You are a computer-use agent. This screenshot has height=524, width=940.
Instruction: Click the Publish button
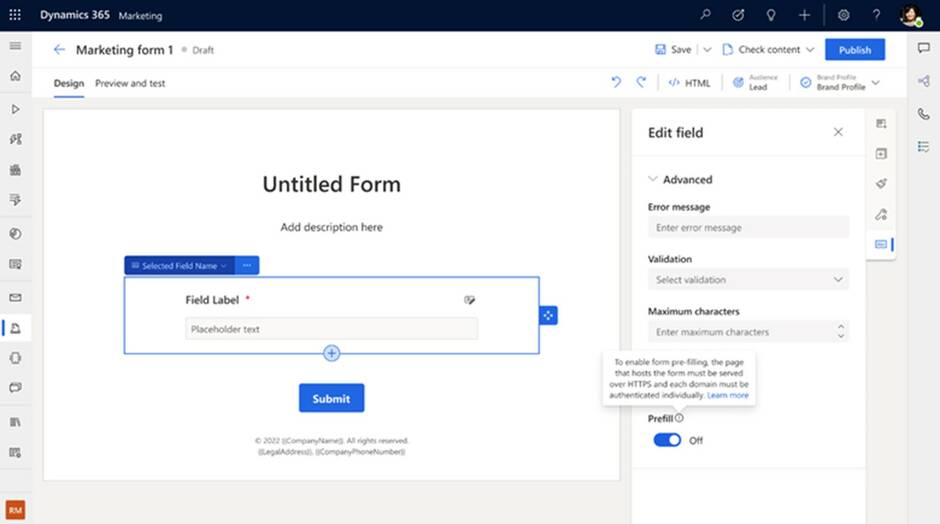pyautogui.click(x=854, y=50)
